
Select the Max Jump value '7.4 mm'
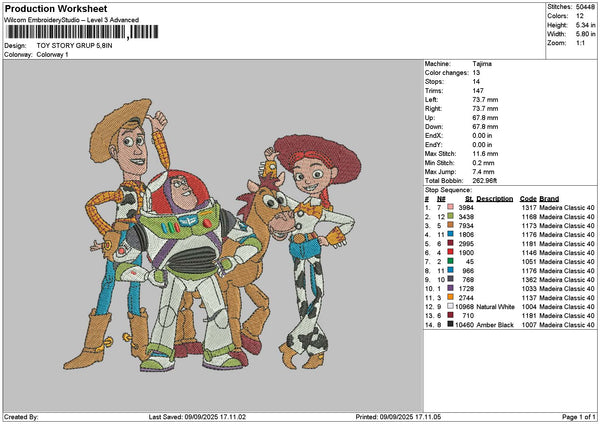[x=483, y=171]
